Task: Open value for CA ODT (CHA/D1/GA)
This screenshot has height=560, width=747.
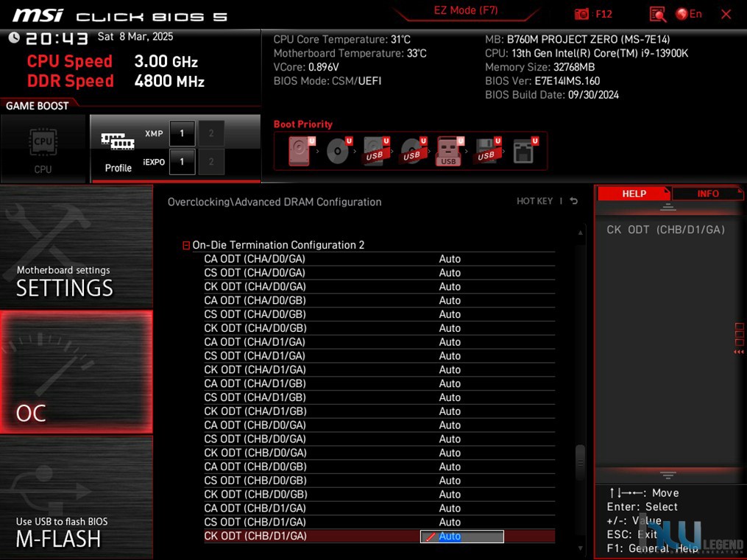Action: click(x=450, y=342)
